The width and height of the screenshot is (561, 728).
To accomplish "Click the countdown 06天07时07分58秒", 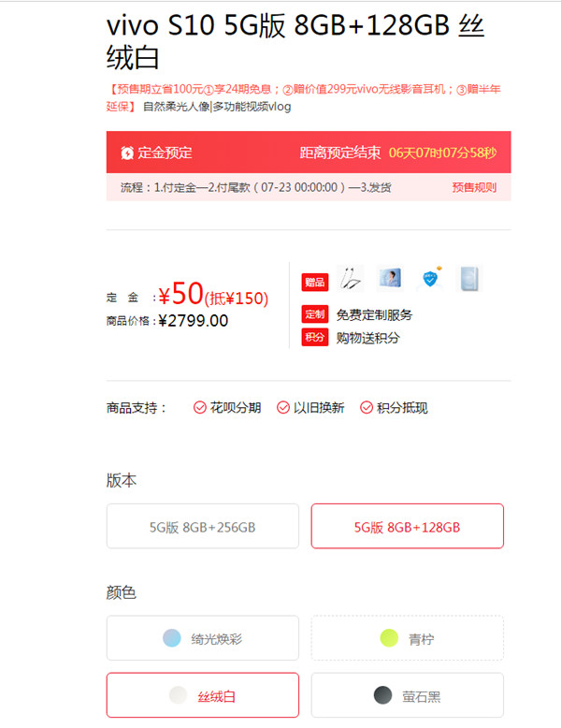I will (442, 153).
